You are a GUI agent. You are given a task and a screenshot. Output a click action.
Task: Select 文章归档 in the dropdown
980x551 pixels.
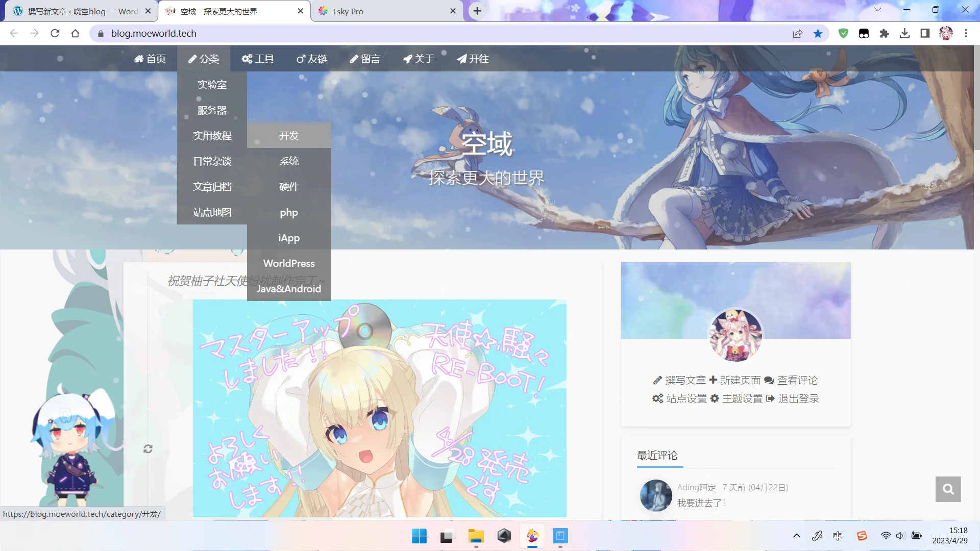pos(212,187)
